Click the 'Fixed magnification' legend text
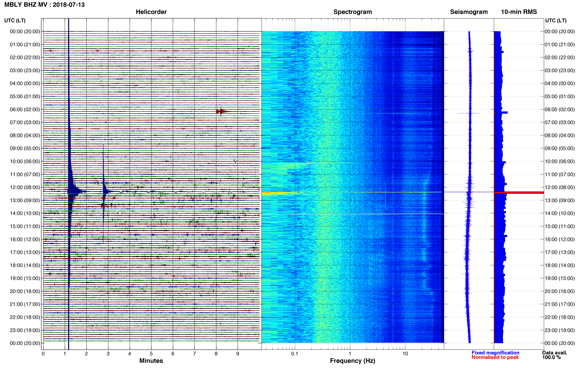Viewport: 588px width, 368px height. click(x=495, y=353)
